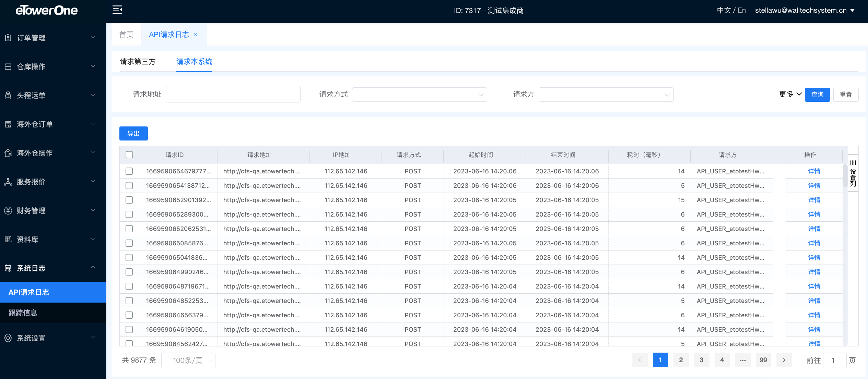Open 详情 for request 1669590648719671...
Viewport: 868px width, 379px height.
coord(814,286)
